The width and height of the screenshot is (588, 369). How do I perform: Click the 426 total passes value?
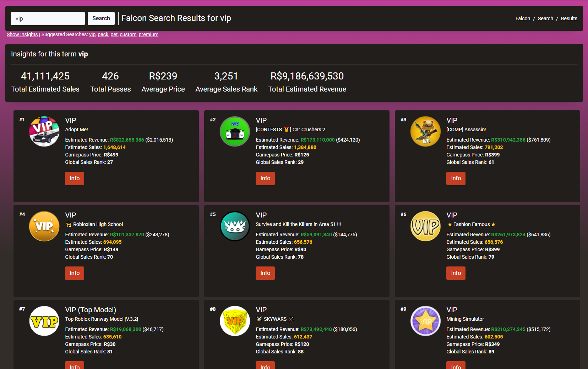110,76
